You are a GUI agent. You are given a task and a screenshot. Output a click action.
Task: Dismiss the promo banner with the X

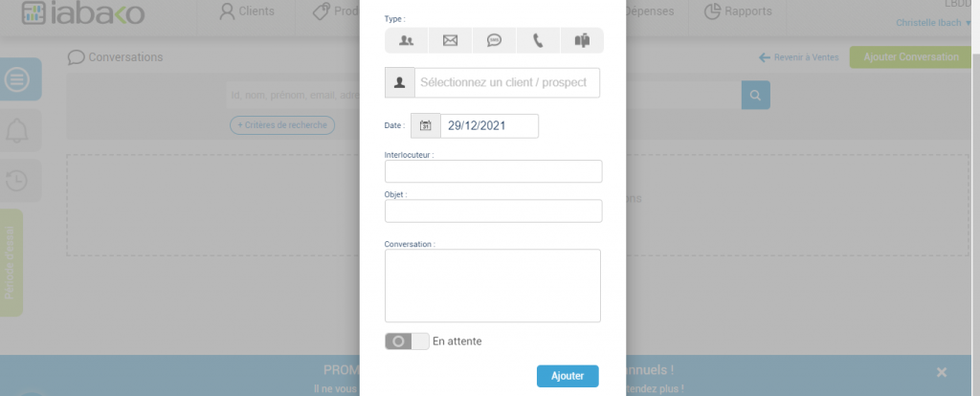click(942, 372)
